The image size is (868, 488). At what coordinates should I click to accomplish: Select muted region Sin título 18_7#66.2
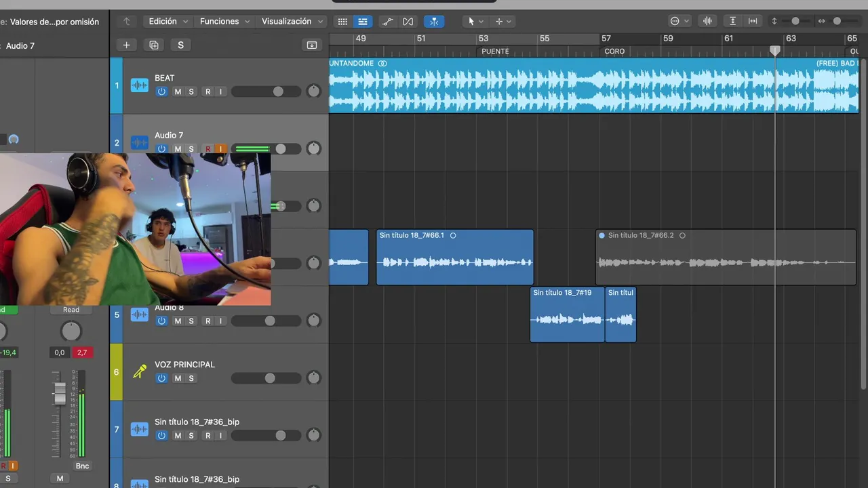pos(726,257)
